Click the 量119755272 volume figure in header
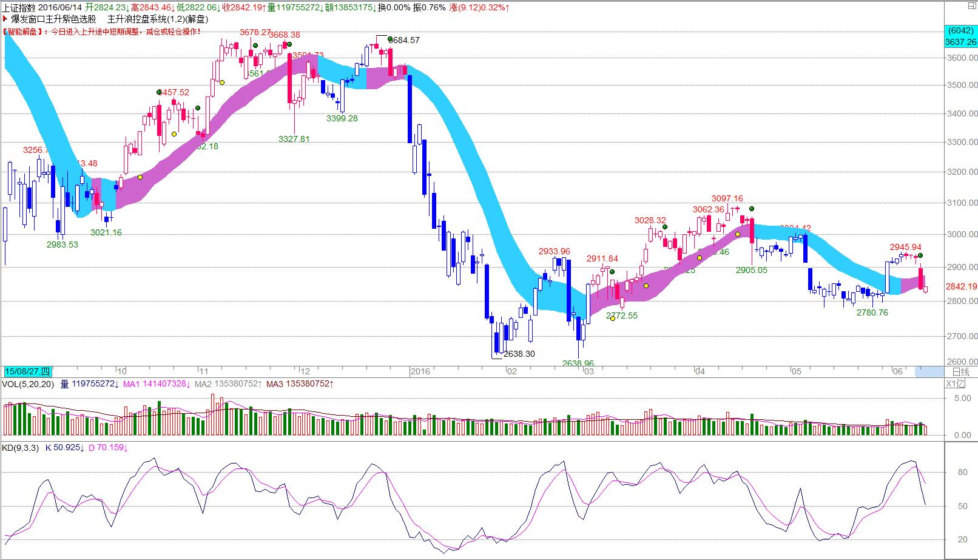The height and width of the screenshot is (560, 978). click(x=294, y=7)
